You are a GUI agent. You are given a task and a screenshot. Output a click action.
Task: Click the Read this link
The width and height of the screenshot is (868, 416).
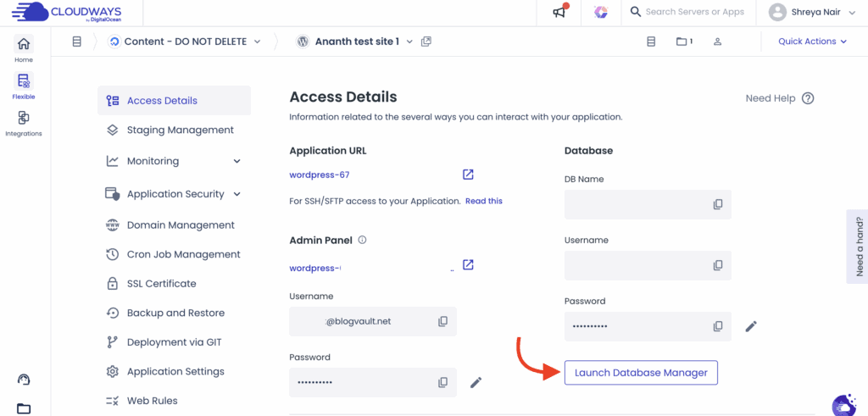[x=484, y=201]
